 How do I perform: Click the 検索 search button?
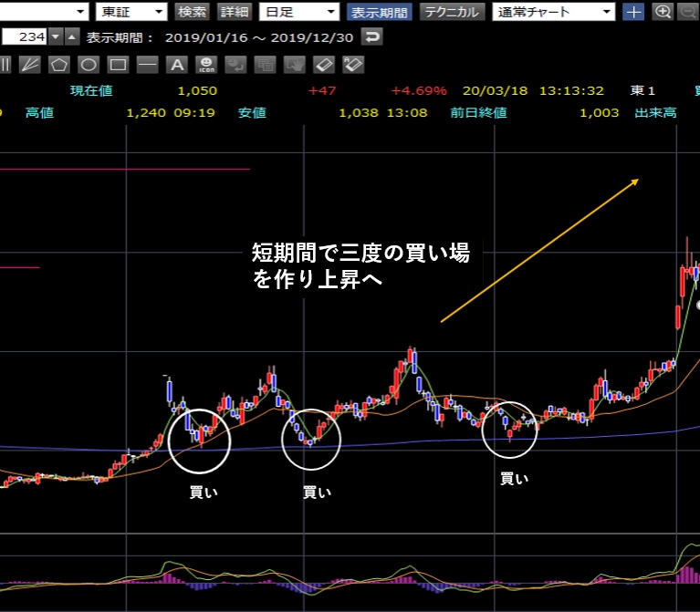pos(192,12)
